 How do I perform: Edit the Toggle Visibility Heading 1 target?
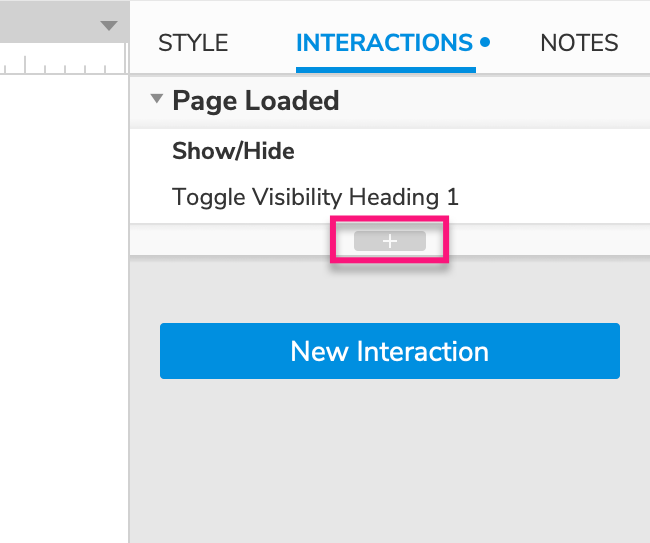[x=315, y=197]
